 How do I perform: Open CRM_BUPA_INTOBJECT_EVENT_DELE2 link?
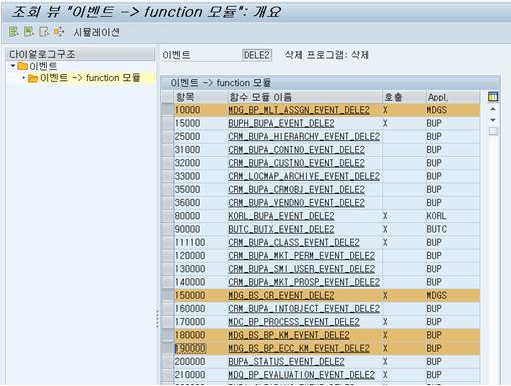pos(304,309)
